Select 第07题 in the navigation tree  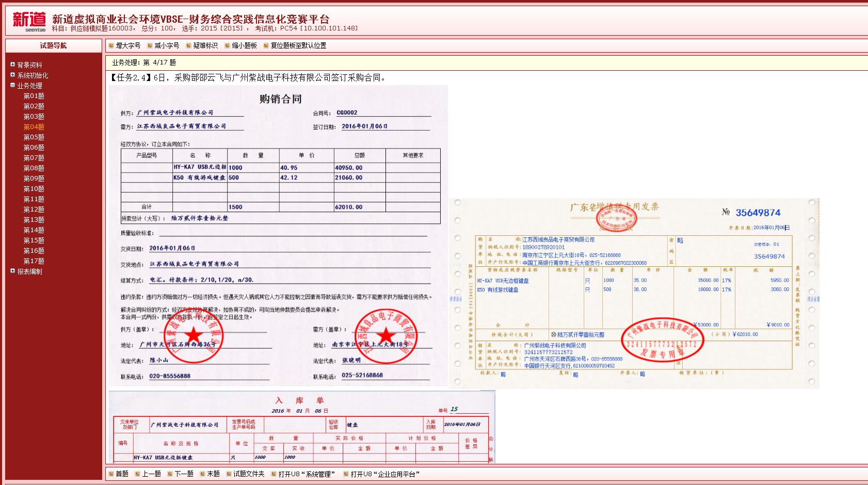coord(34,158)
